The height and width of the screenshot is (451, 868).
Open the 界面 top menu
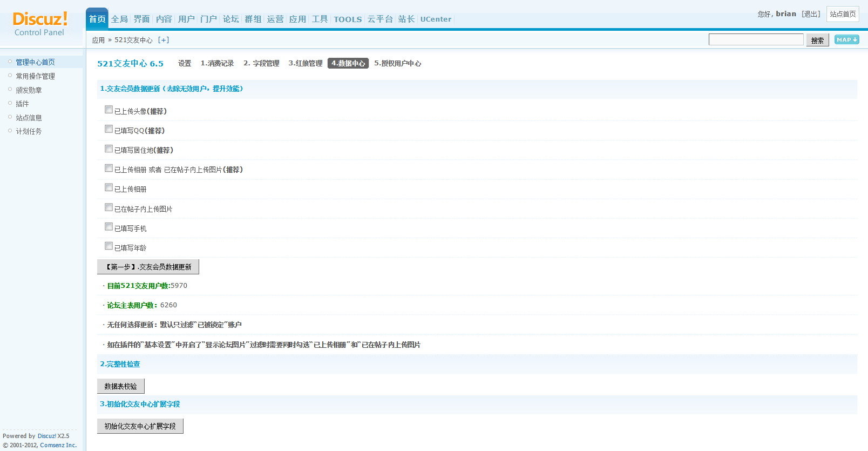141,19
